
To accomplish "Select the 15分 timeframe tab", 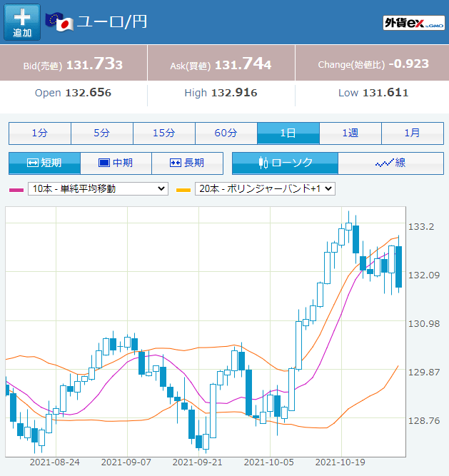I will 164,133.
